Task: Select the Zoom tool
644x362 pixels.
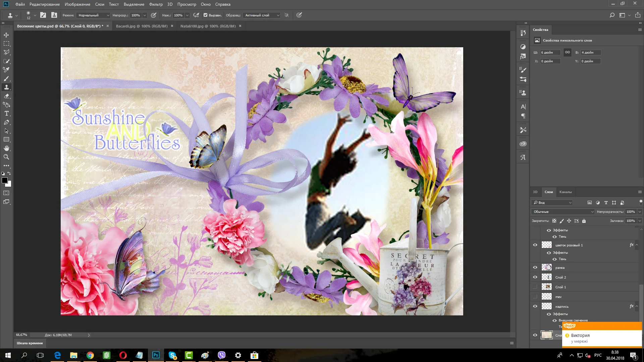Action: 6,157
